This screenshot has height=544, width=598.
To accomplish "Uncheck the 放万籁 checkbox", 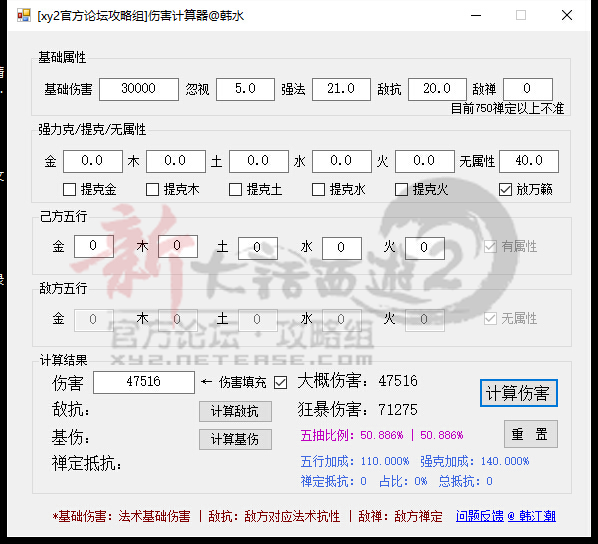I will click(506, 189).
